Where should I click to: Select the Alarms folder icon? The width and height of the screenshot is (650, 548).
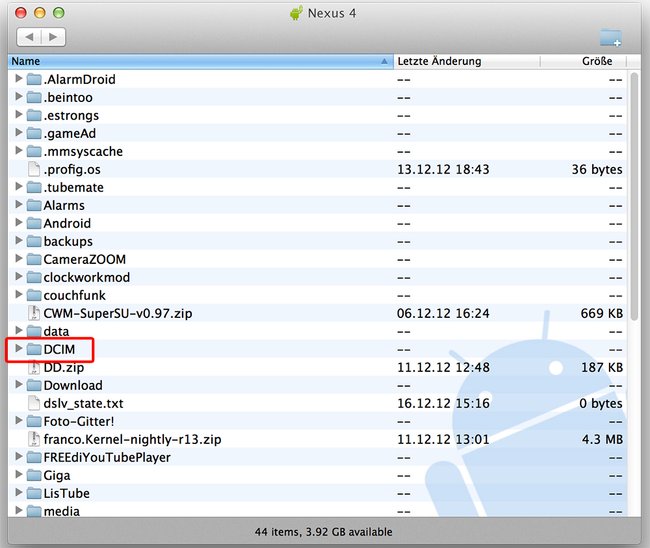[34, 205]
